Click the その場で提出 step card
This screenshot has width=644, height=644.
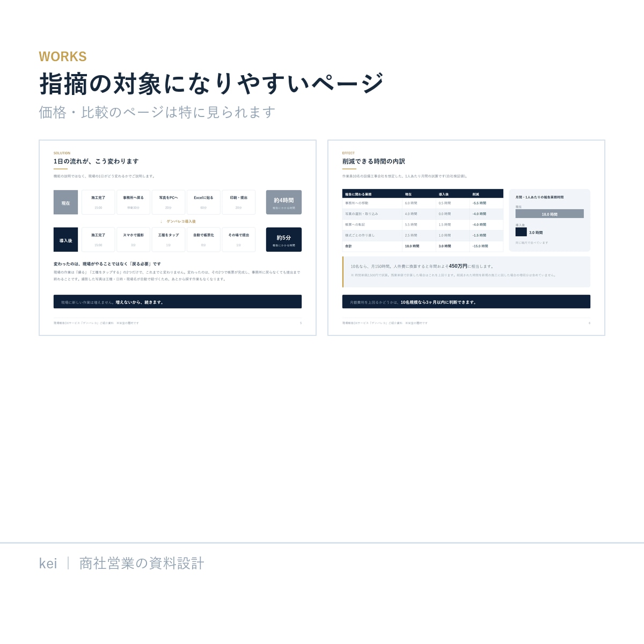239,239
